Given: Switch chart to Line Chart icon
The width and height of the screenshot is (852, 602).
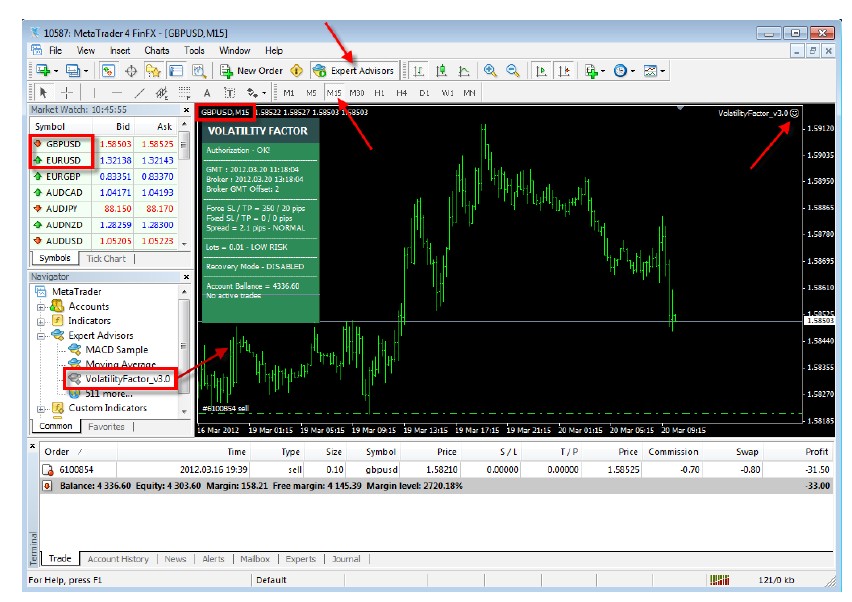Looking at the screenshot, I should point(463,71).
